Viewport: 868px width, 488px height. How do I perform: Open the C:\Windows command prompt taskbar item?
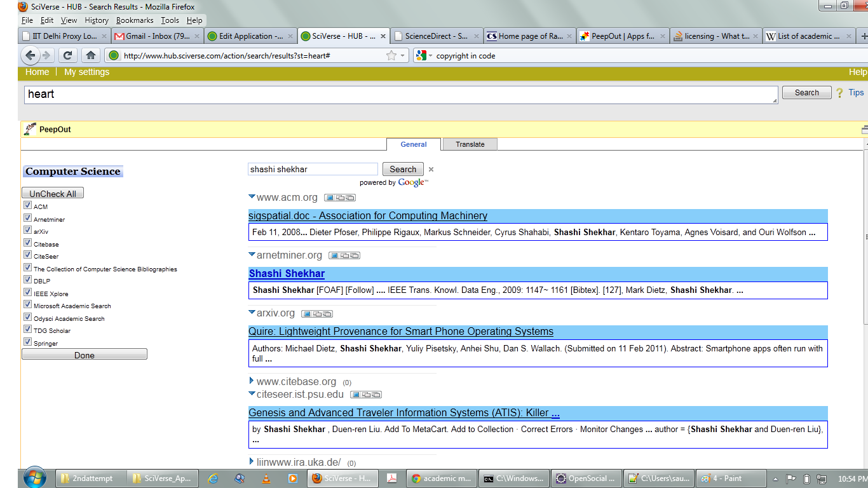(514, 478)
